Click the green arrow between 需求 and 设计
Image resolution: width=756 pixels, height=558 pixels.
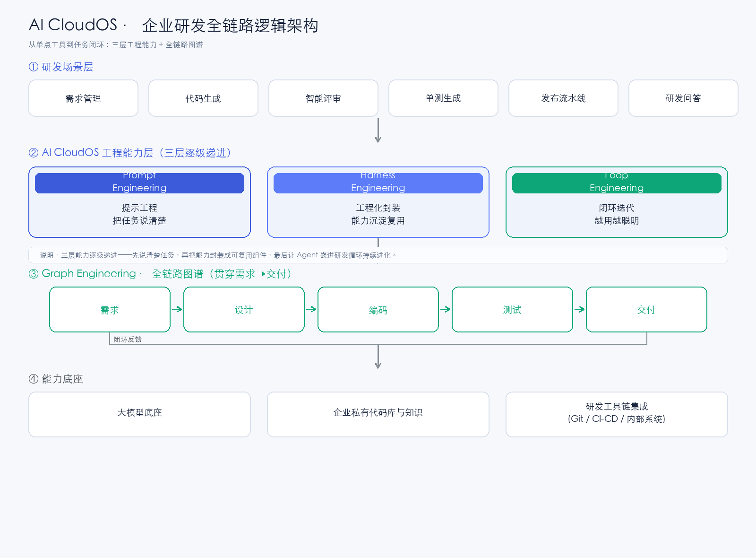click(x=177, y=309)
